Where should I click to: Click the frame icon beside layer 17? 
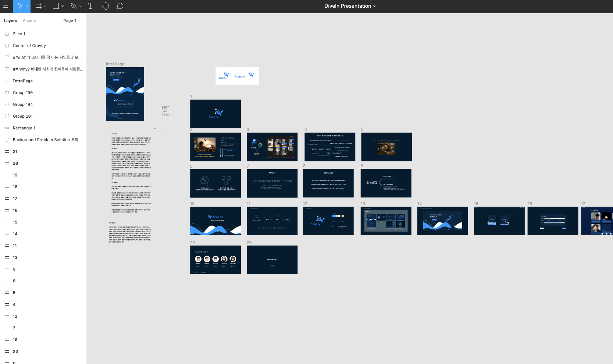point(7,199)
